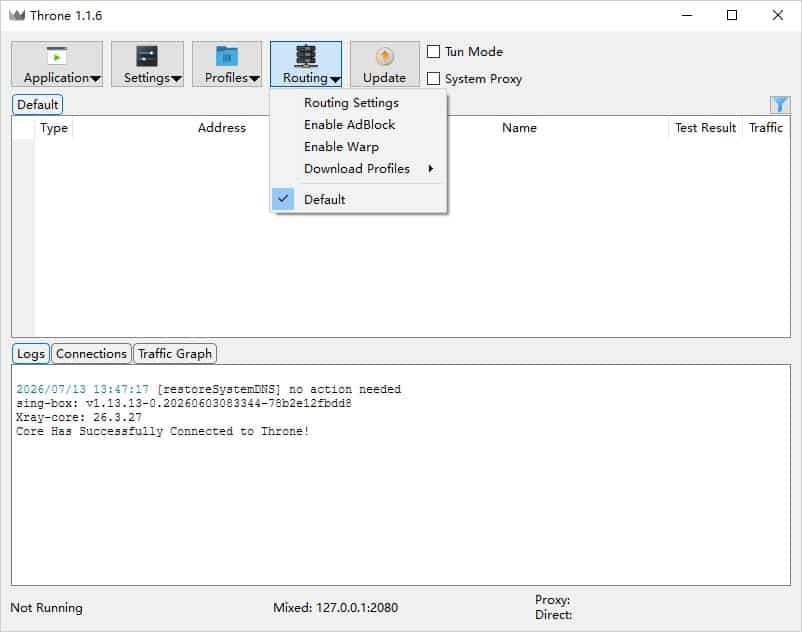Choose Enable Warp from the menu
The height and width of the screenshot is (632, 802).
click(359, 147)
